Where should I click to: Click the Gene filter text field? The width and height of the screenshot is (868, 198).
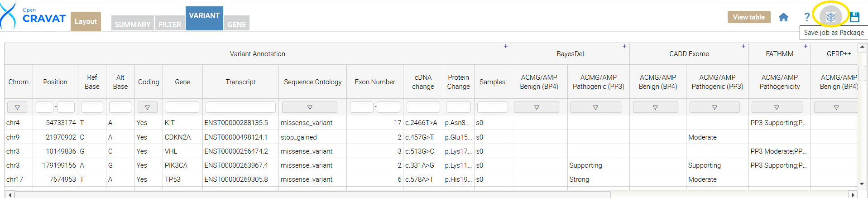182,107
